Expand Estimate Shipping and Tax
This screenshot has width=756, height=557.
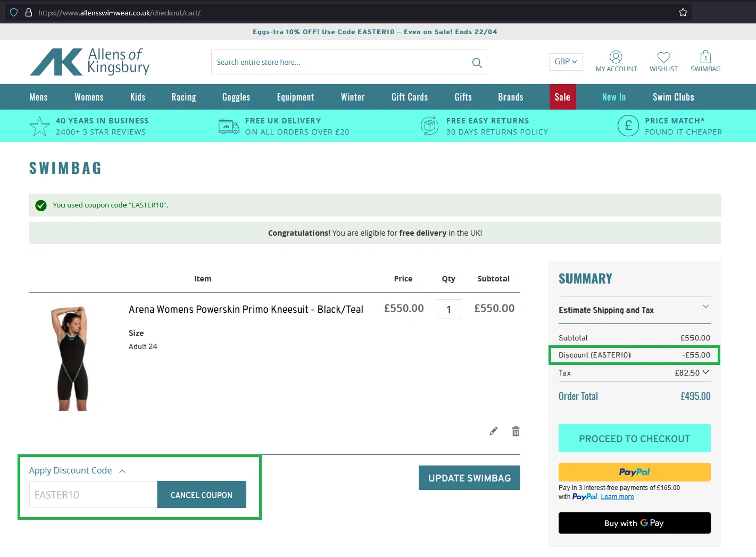click(634, 310)
